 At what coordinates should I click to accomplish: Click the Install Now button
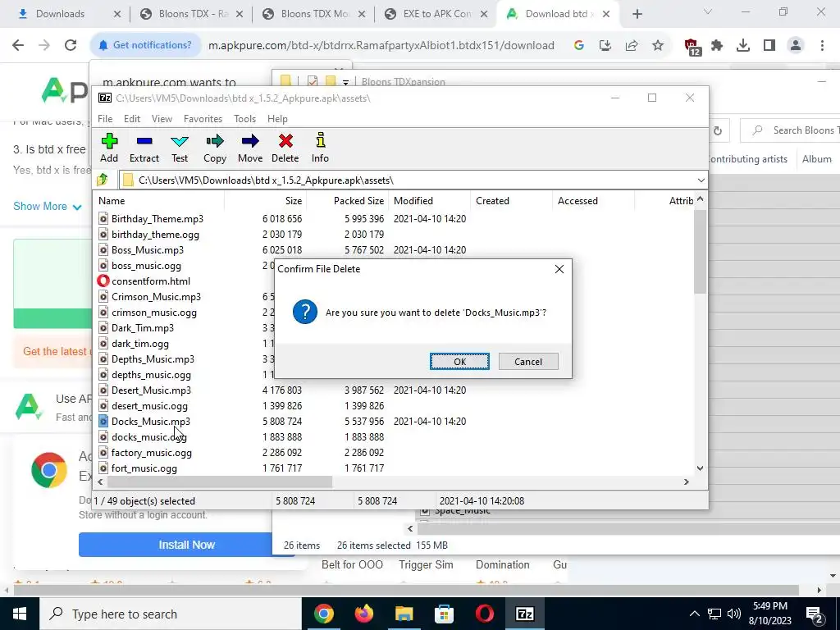(186, 545)
